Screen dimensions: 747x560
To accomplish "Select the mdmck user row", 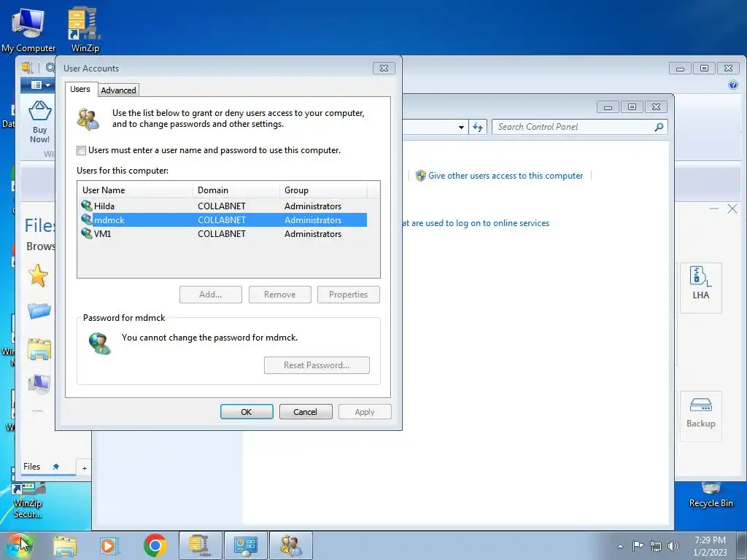I will click(222, 220).
